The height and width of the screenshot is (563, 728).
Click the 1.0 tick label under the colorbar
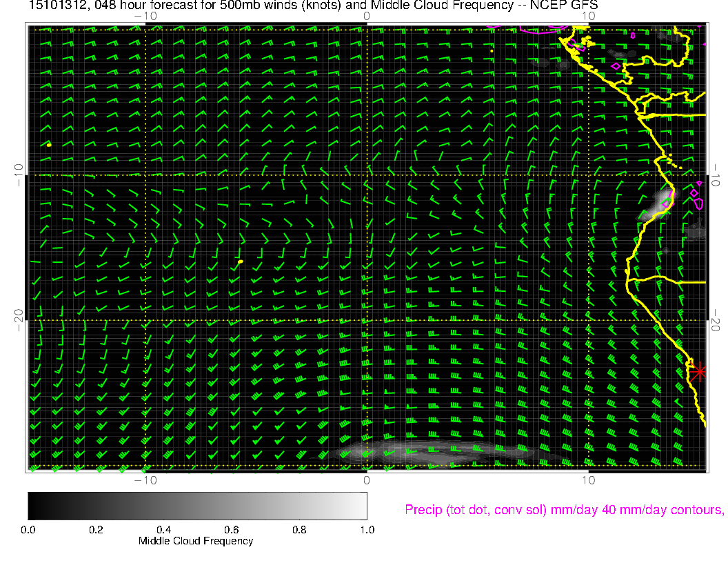[367, 530]
